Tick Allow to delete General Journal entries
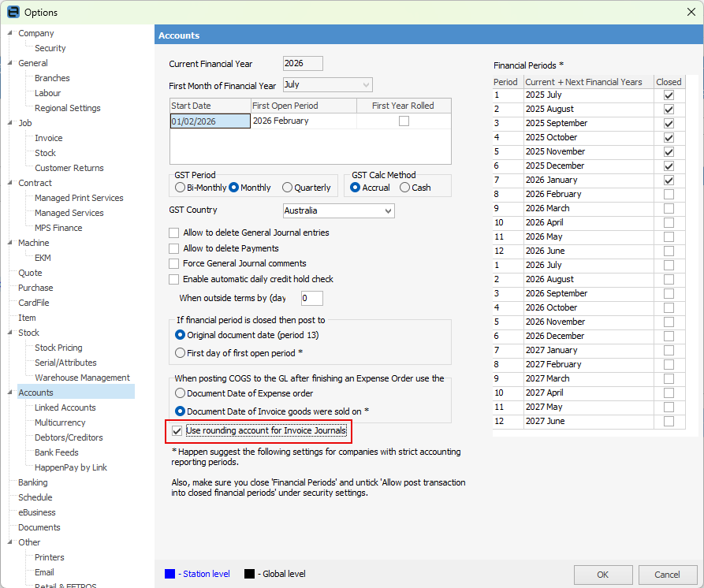This screenshot has width=704, height=588. 173,233
